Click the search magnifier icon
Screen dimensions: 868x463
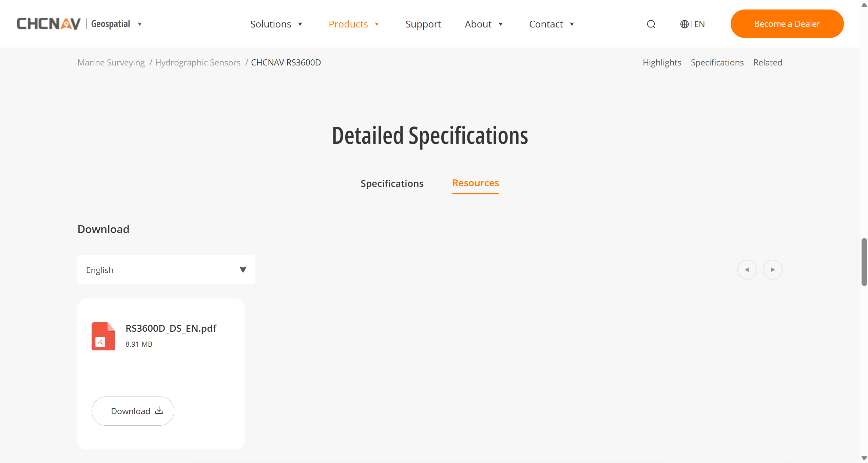[651, 24]
